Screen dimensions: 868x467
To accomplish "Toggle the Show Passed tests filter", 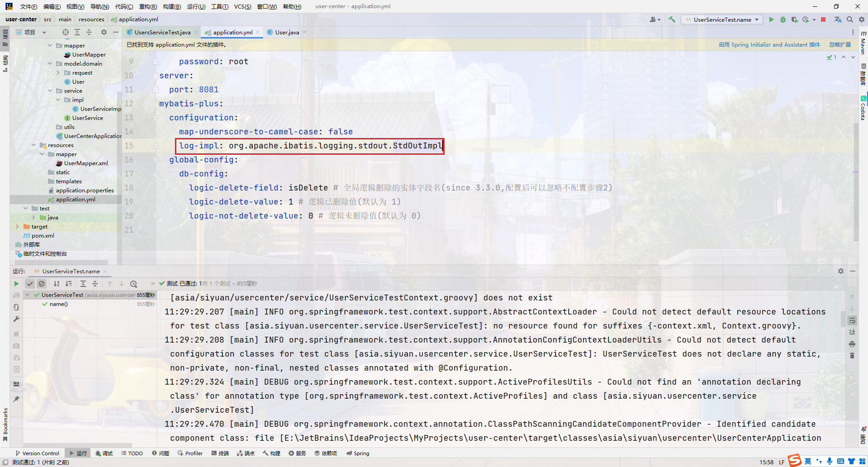I will tap(30, 284).
